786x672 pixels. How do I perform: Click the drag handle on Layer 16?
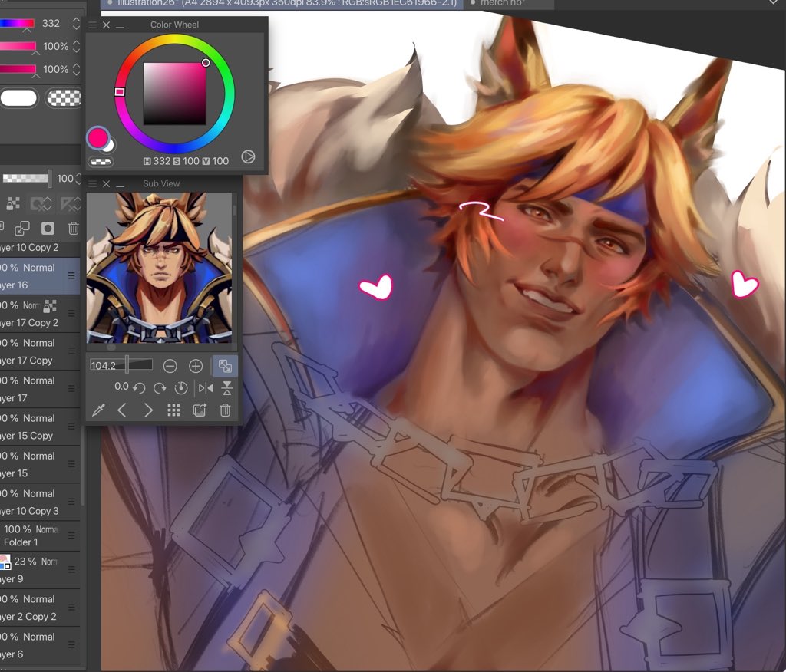pos(71,275)
